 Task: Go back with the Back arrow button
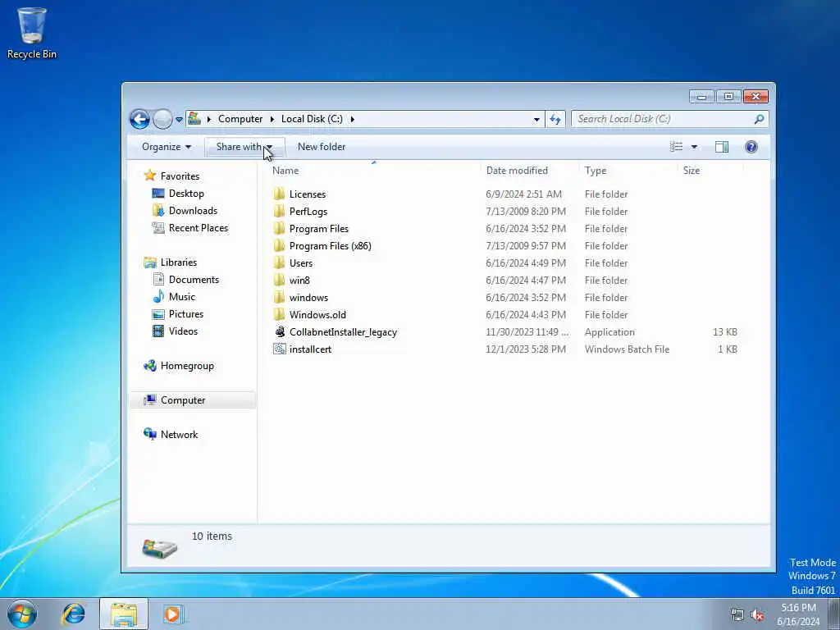[x=139, y=119]
